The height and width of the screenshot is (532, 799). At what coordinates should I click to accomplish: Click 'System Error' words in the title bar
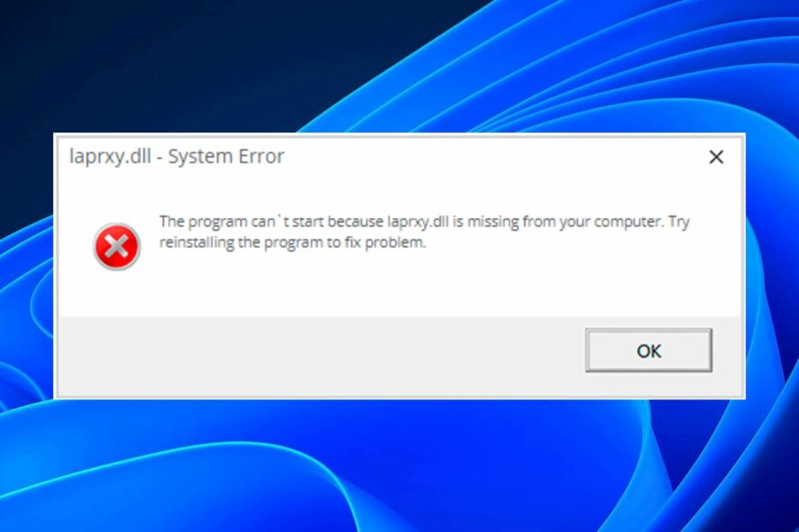(x=226, y=156)
